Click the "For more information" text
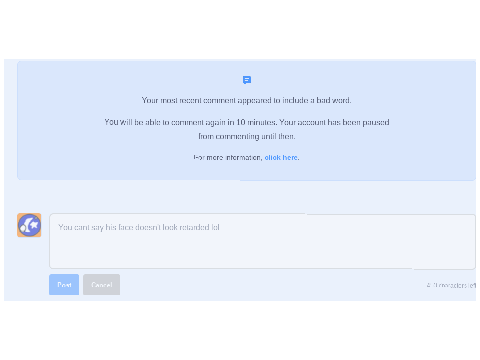This screenshot has height=360, width=480. (x=228, y=157)
